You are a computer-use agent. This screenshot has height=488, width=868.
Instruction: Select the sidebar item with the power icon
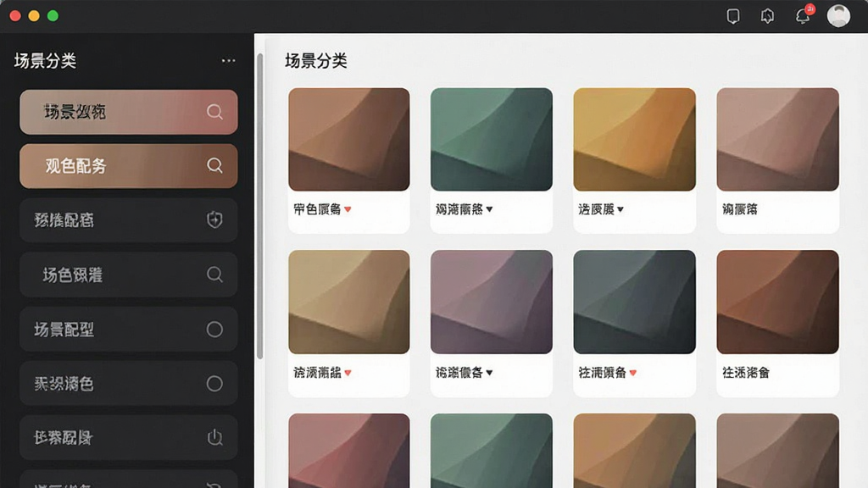coord(129,438)
